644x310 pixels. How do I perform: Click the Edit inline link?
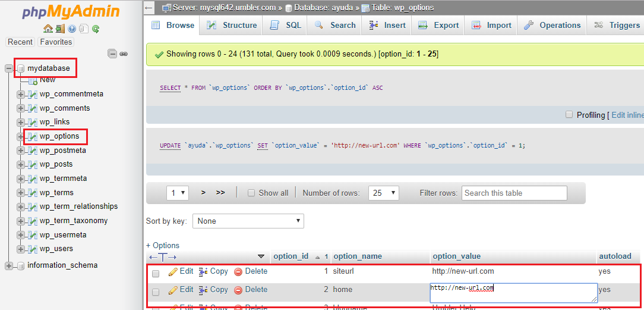coord(627,115)
